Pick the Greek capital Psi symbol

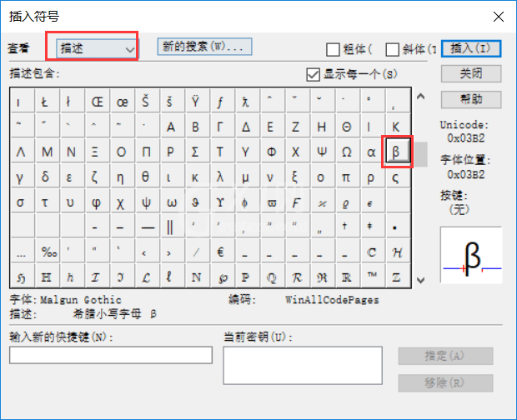tap(321, 152)
